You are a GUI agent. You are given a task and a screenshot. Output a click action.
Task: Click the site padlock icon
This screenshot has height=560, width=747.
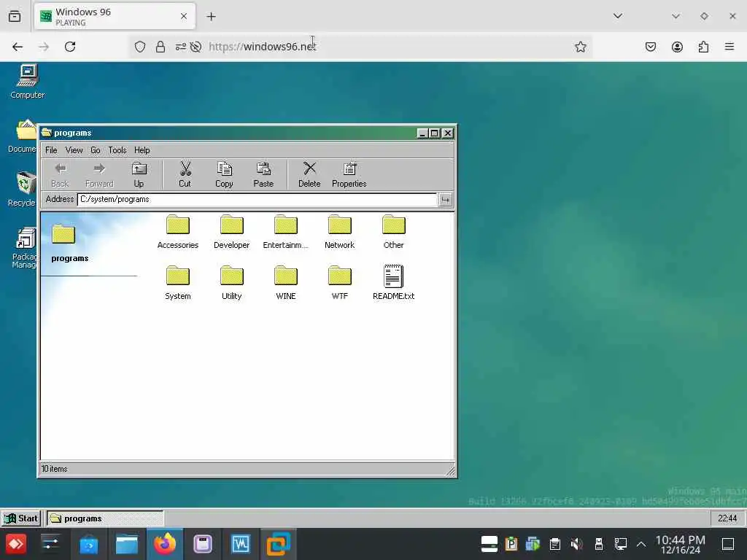coord(160,47)
